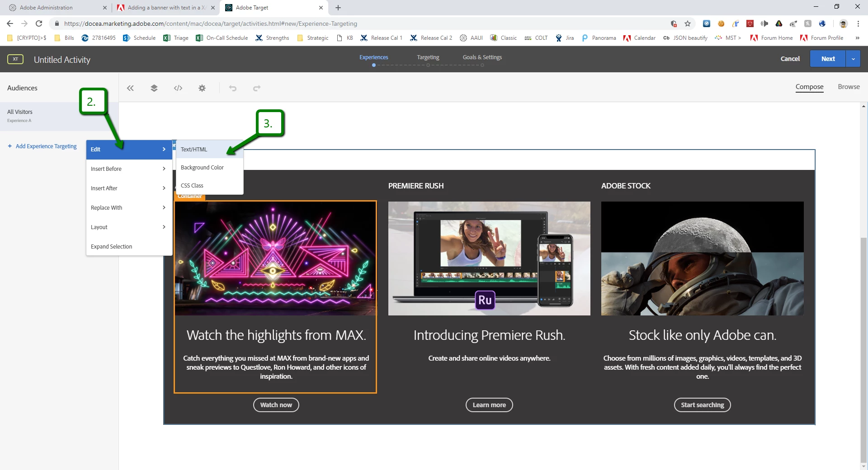Switch to Adding a banner browser tab
This screenshot has height=470, width=868.
point(166,8)
